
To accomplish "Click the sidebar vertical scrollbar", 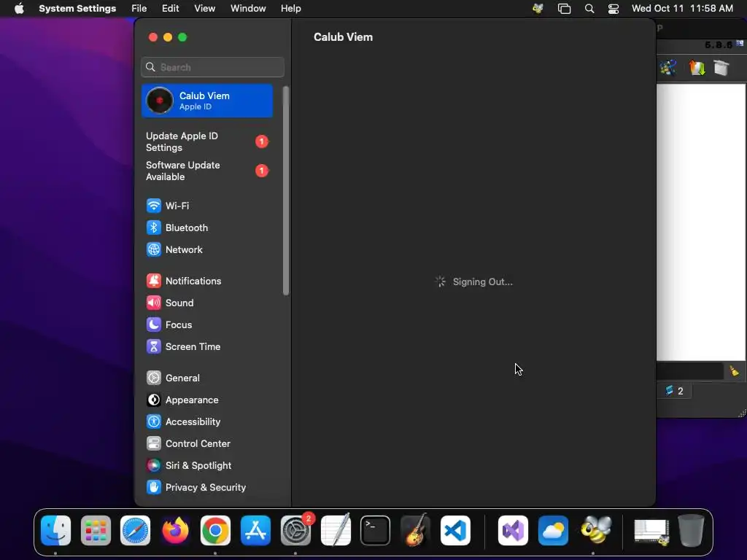I will pos(286,190).
